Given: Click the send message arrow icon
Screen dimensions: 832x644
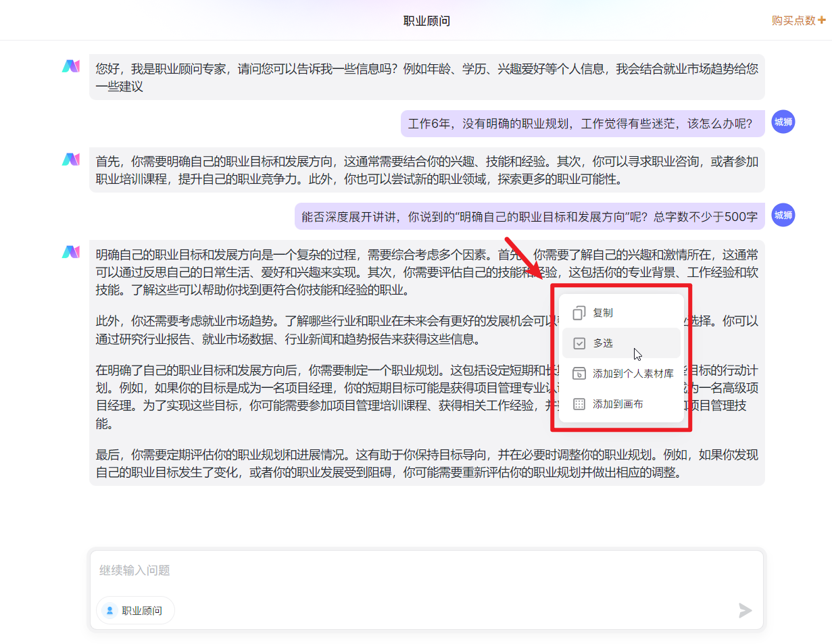Looking at the screenshot, I should (x=745, y=610).
